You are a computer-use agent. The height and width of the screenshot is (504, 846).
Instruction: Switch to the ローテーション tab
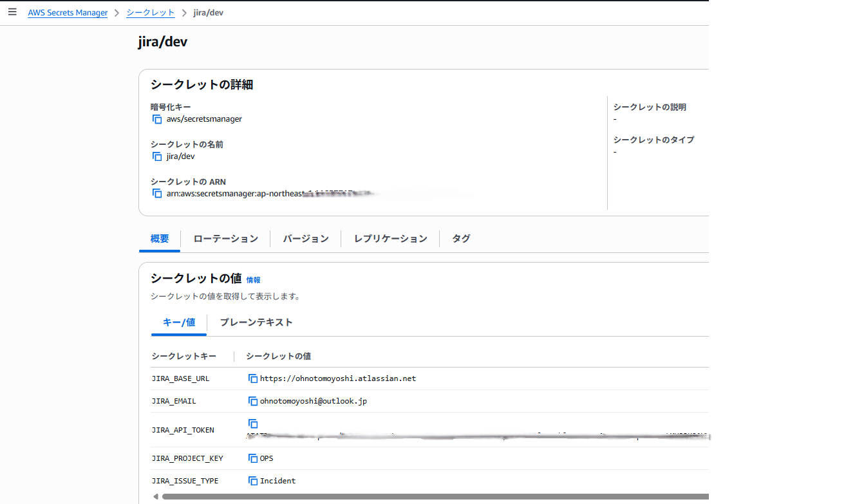(x=226, y=239)
